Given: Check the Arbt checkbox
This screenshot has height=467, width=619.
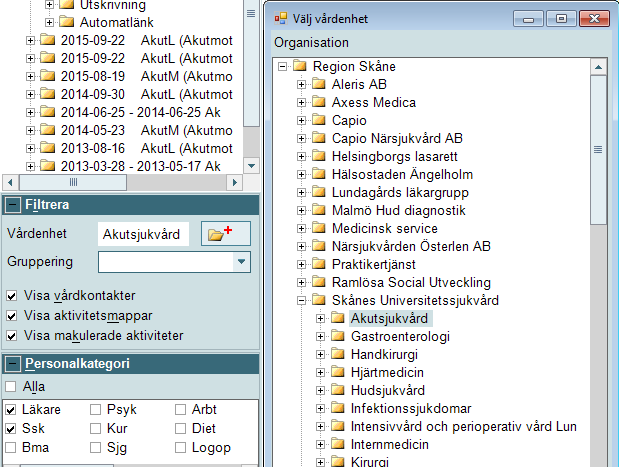Looking at the screenshot, I should coord(180,410).
